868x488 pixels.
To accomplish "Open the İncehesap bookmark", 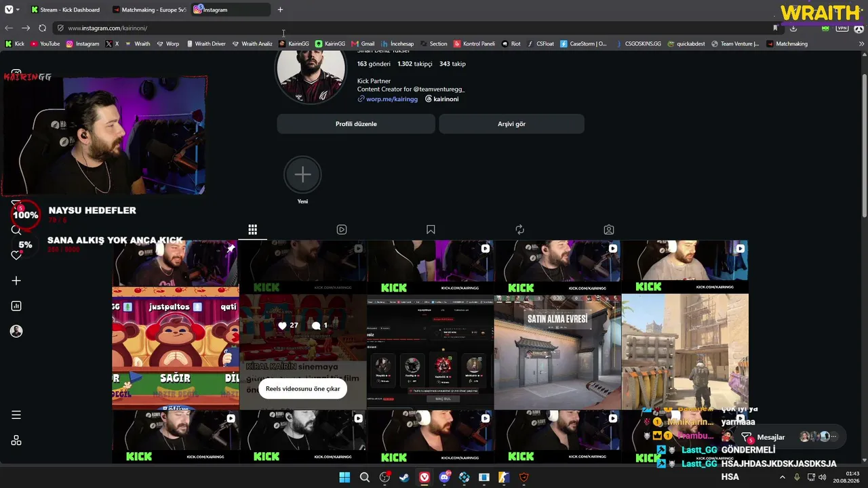I will point(397,43).
